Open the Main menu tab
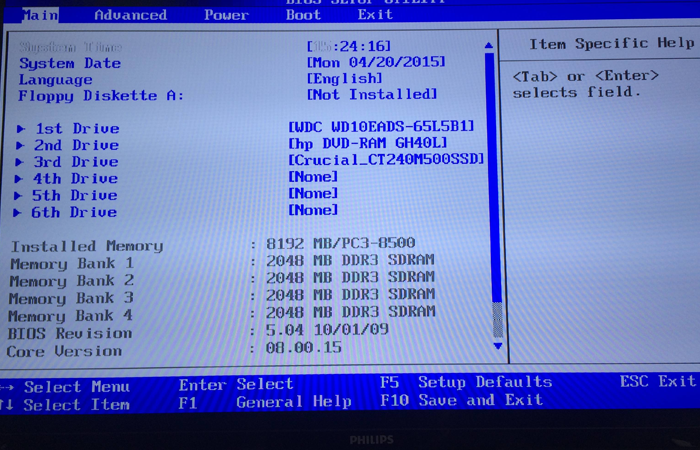The width and height of the screenshot is (700, 450). pos(40,15)
